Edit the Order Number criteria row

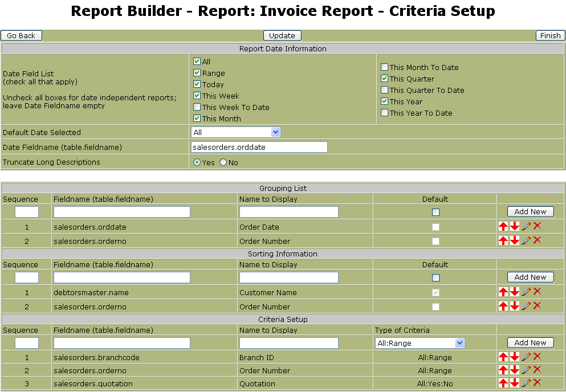526,370
